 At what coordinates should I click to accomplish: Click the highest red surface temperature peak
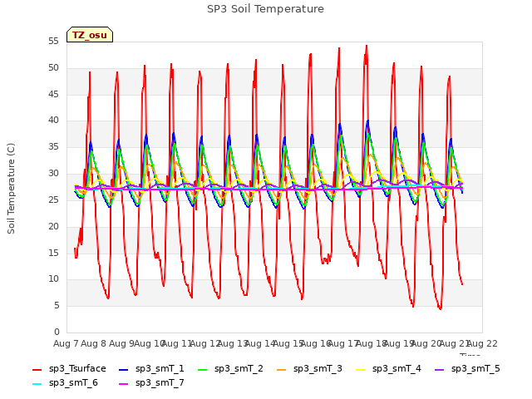(x=367, y=46)
